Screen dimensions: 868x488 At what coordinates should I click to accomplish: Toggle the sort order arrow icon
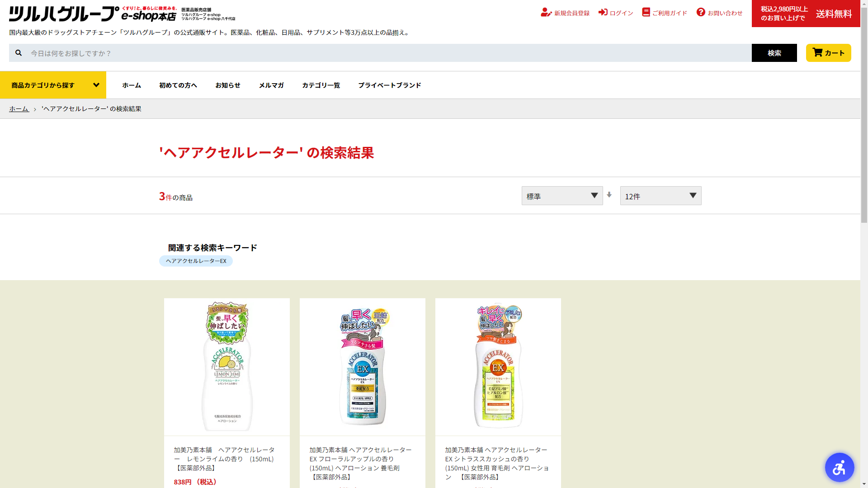pos(609,195)
